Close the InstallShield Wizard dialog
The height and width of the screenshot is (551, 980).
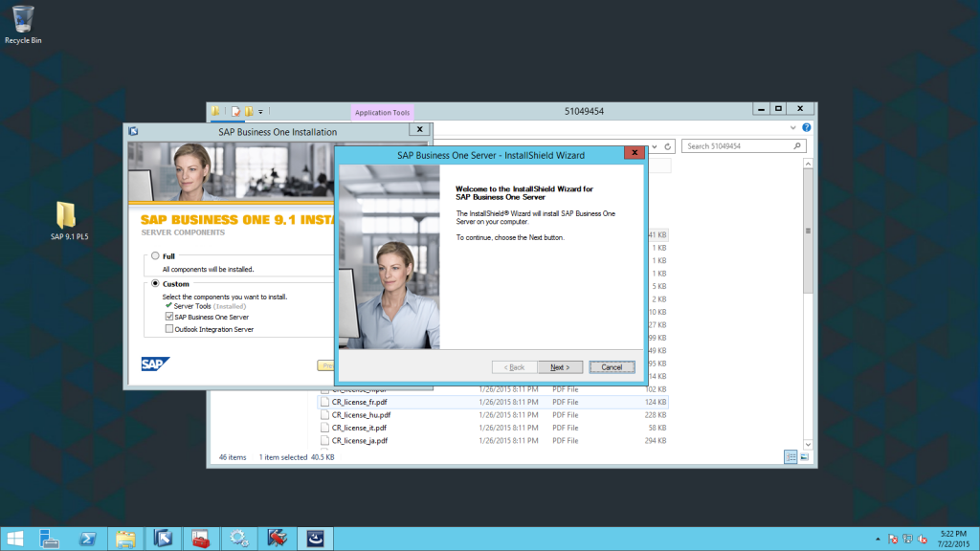pyautogui.click(x=635, y=153)
